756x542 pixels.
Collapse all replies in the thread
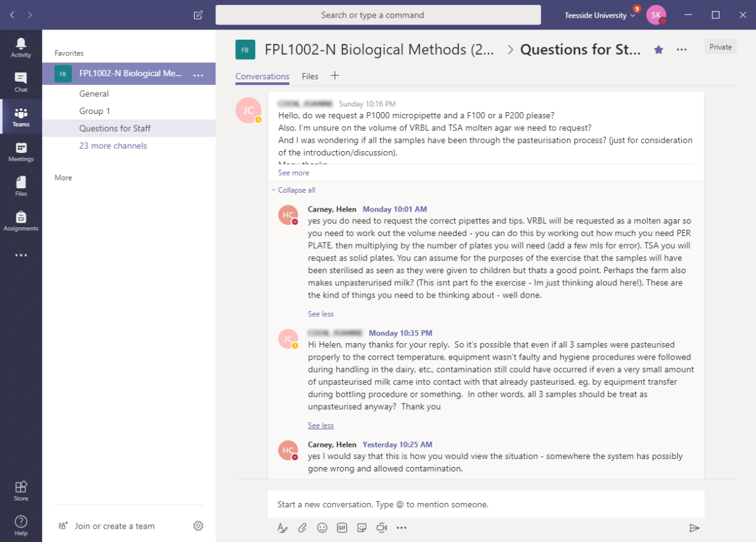coord(296,190)
